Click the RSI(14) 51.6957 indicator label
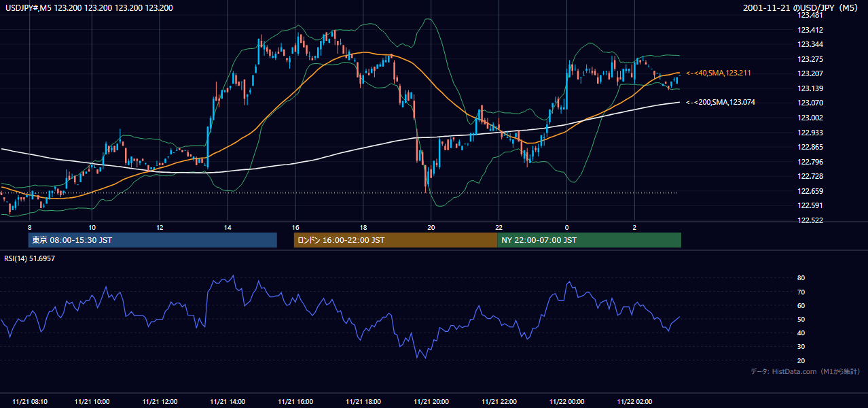Viewport: 868px width, 408px height. (30, 258)
